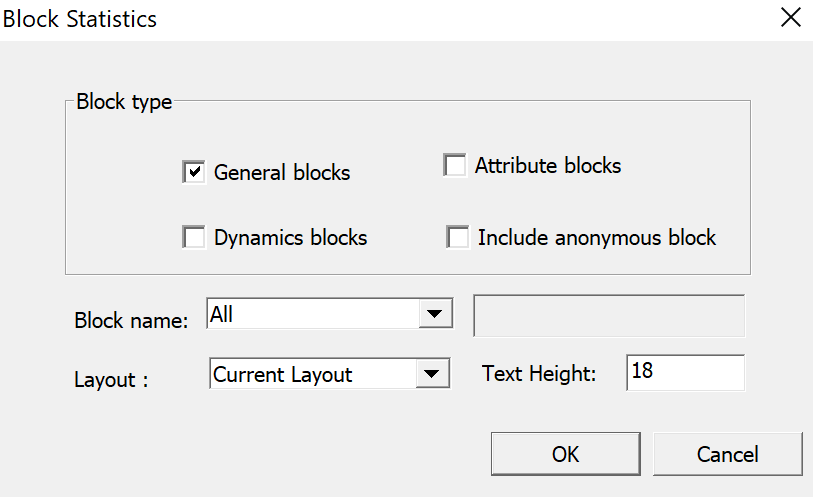Enable the Attribute blocks checkbox
The height and width of the screenshot is (497, 813).
point(455,165)
